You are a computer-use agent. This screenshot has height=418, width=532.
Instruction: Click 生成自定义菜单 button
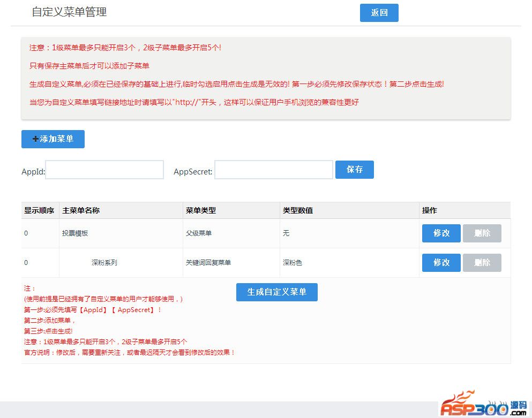pyautogui.click(x=277, y=292)
